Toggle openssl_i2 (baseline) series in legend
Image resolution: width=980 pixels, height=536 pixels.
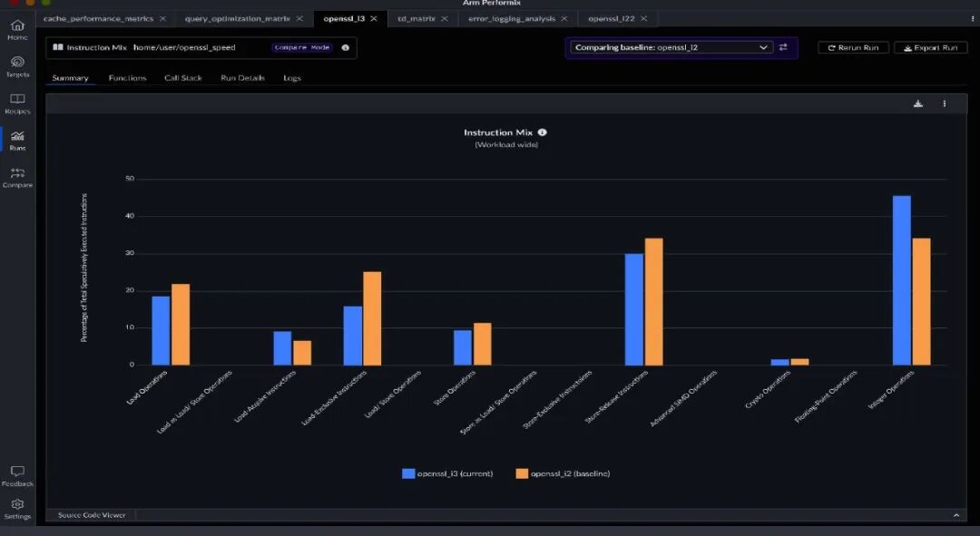click(563, 473)
